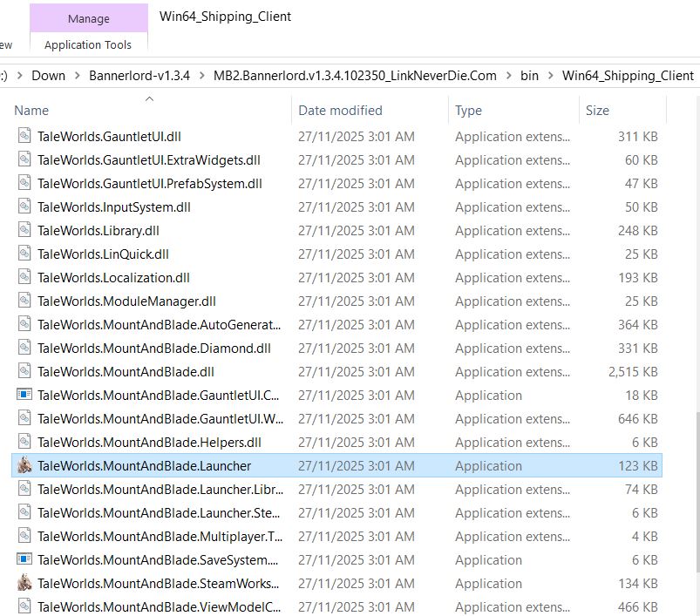Click the 311 KB size value
700x616 pixels.
pos(637,137)
